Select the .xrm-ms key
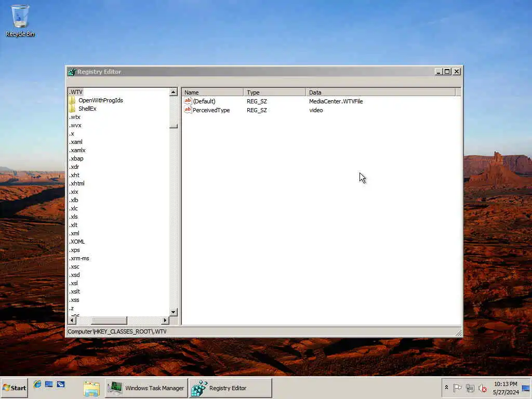Viewport: 532px width, 399px height. [x=79, y=258]
